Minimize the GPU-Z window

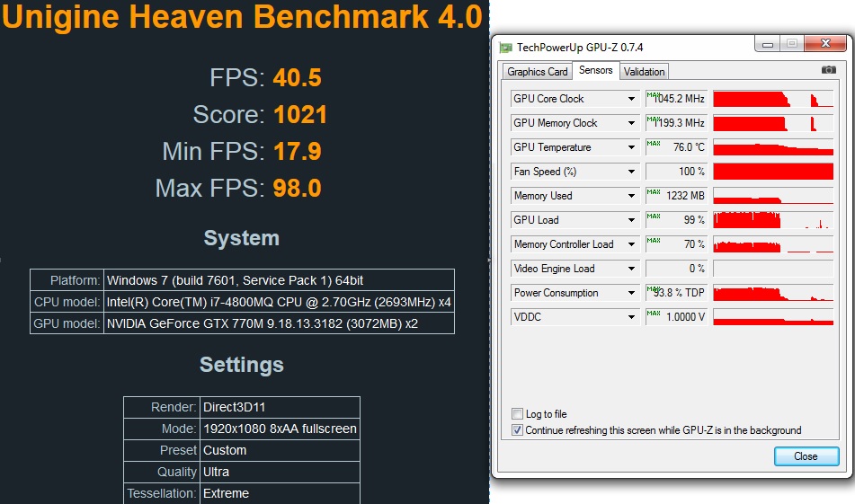tap(767, 44)
